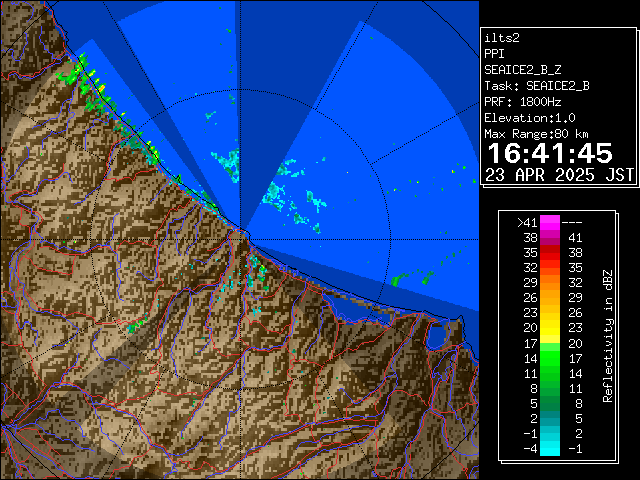
Task: Pick the magenta swatch beside >41
Action: pos(550,223)
